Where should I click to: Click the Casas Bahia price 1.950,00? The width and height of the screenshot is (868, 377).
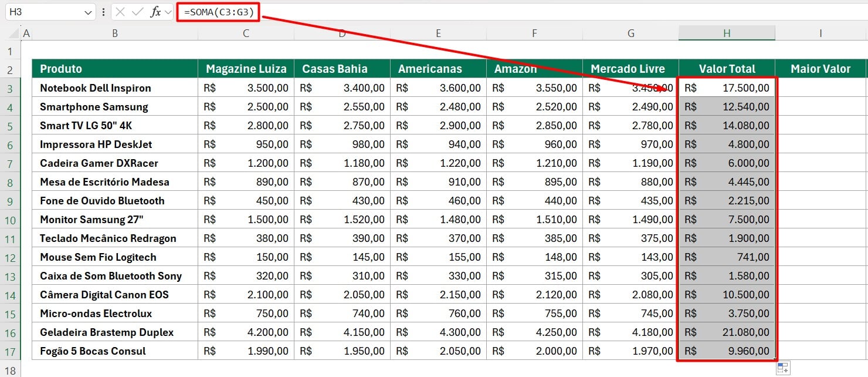[342, 351]
